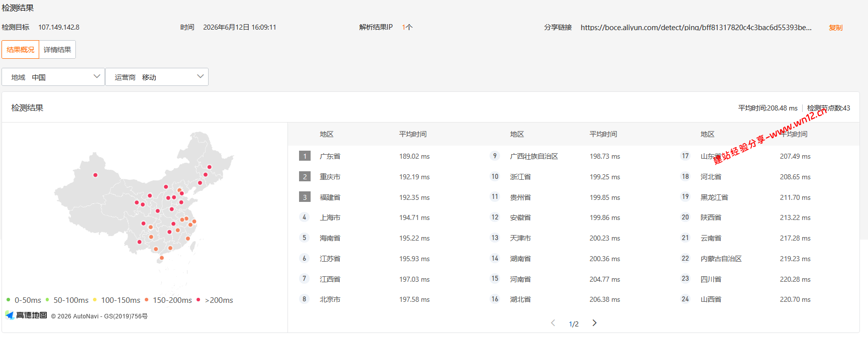
Task: Go to next results page arrow
Action: [595, 323]
